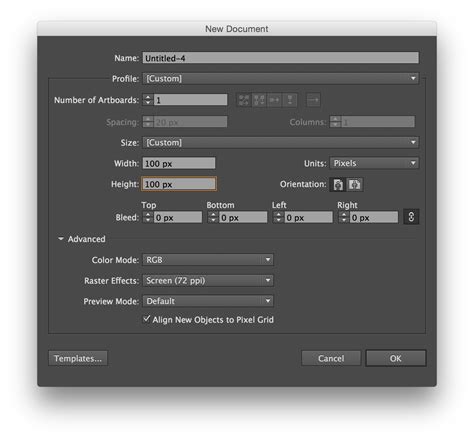
Task: Click the Right bleed stepper arrows
Action: point(344,217)
